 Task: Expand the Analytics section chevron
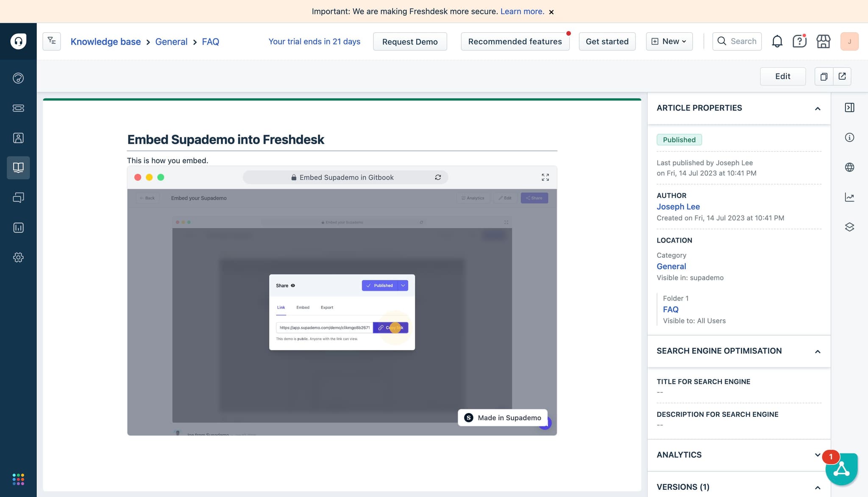[817, 455]
